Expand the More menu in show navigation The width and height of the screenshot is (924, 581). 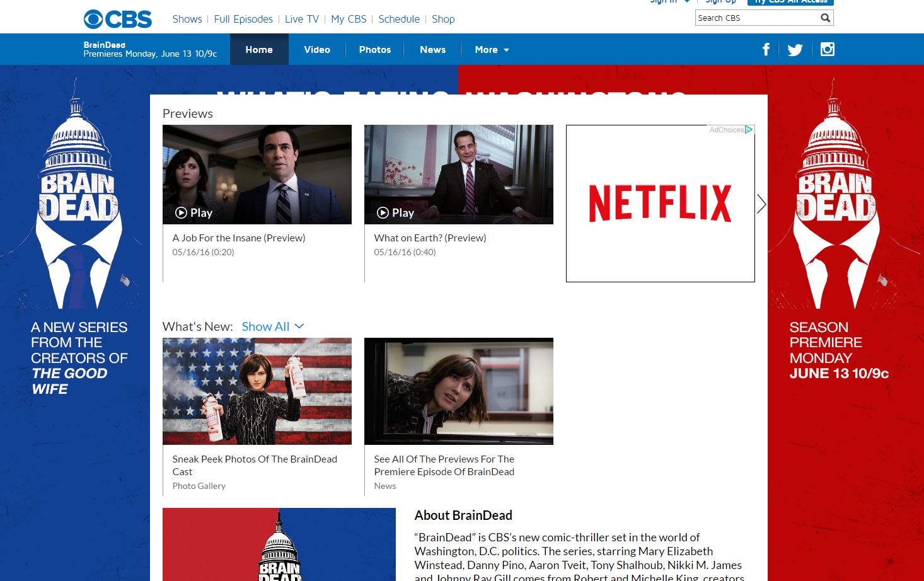[492, 50]
